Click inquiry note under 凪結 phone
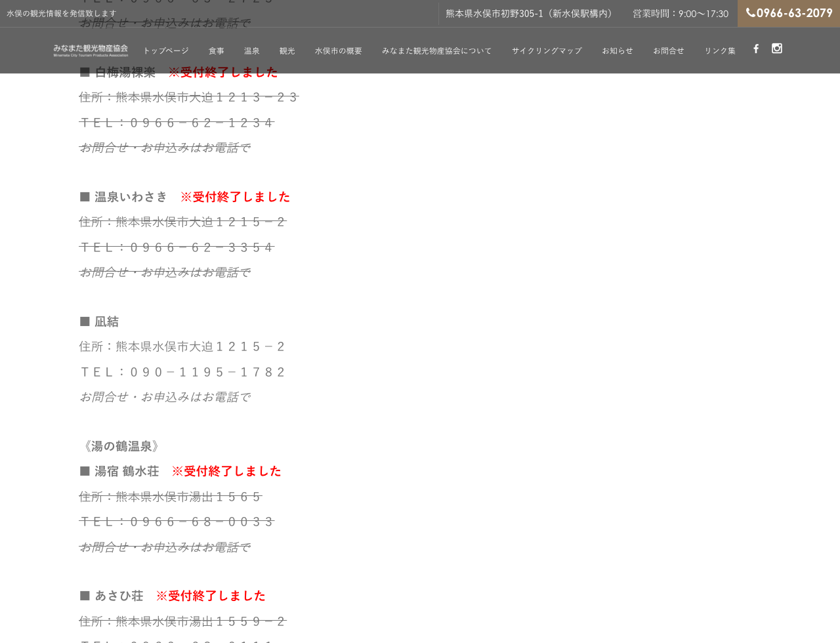840x643 pixels. (164, 397)
